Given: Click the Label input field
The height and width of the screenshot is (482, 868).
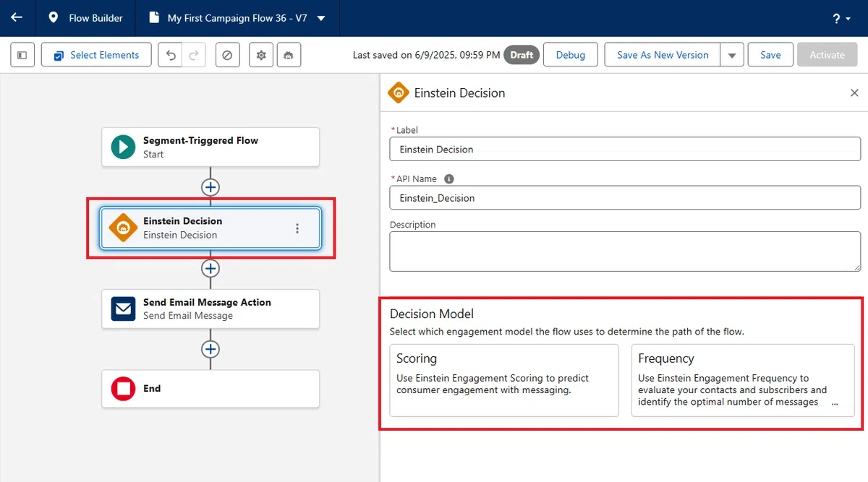Looking at the screenshot, I should [625, 149].
